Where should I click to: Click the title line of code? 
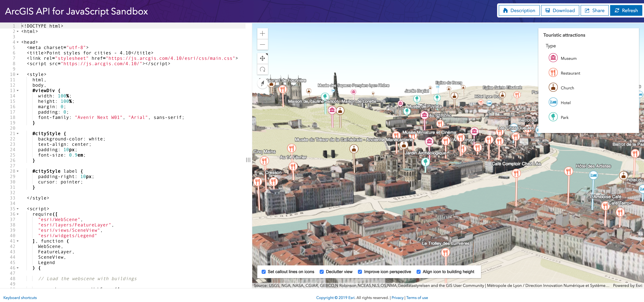[90, 53]
